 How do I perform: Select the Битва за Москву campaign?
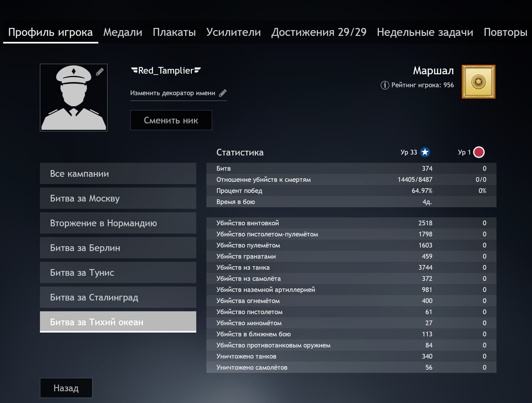118,198
